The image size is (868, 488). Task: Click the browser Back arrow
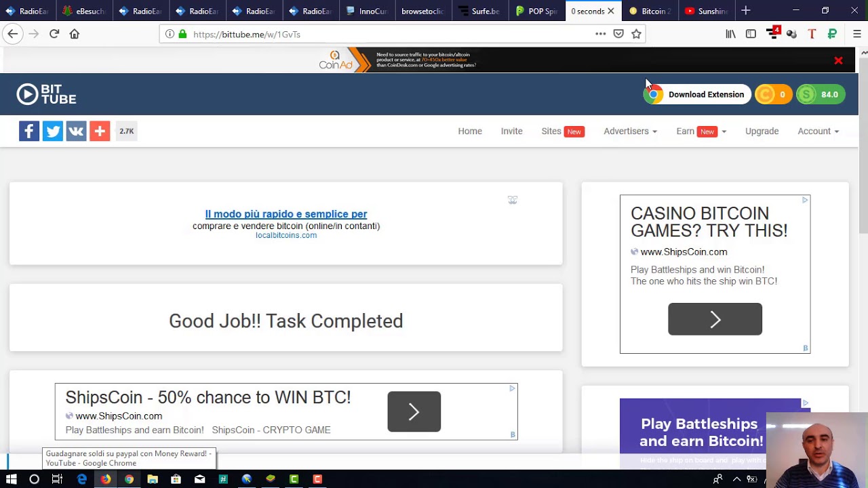coord(13,34)
